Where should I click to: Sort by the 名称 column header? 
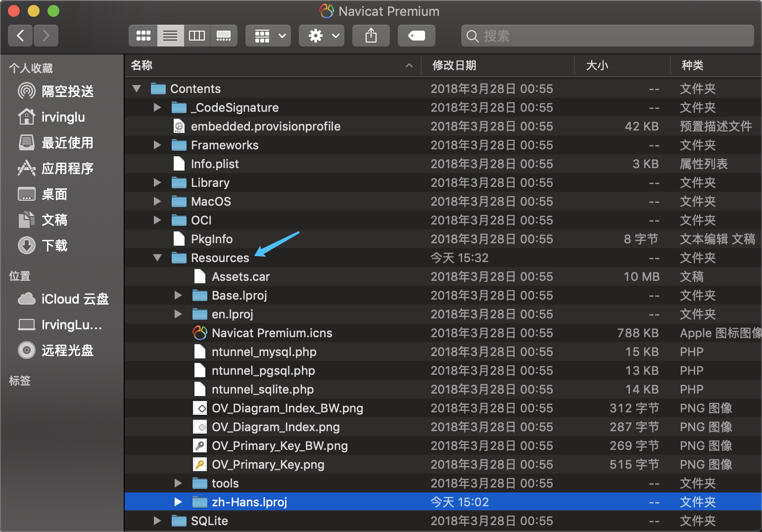[x=272, y=65]
